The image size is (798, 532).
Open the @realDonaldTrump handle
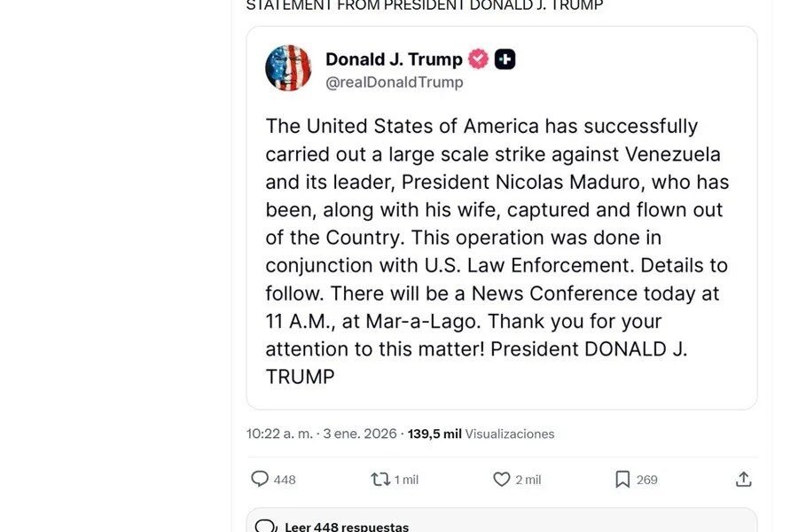tap(394, 82)
